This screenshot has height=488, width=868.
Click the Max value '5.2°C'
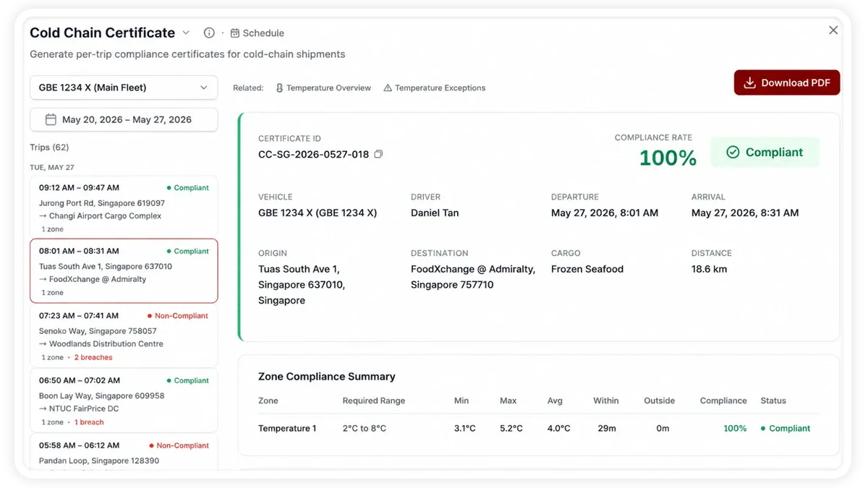(511, 428)
